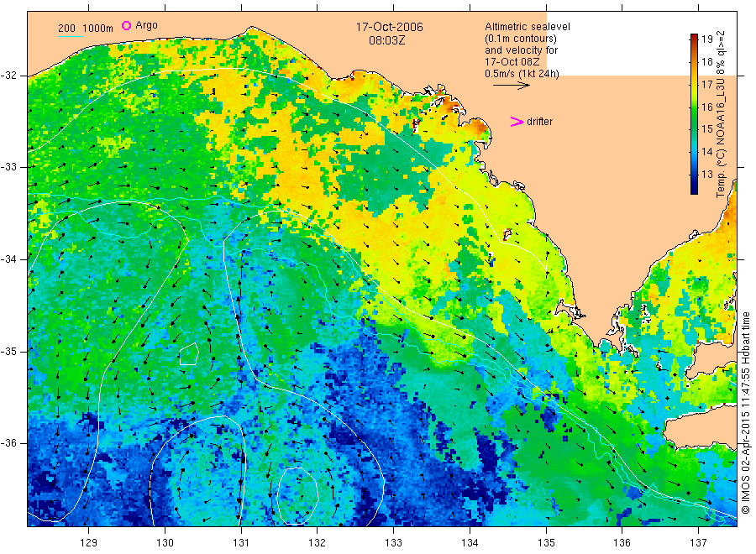This screenshot has width=756, height=554.
Task: Click the date text 17-Oct-2006
Action: pyautogui.click(x=389, y=27)
